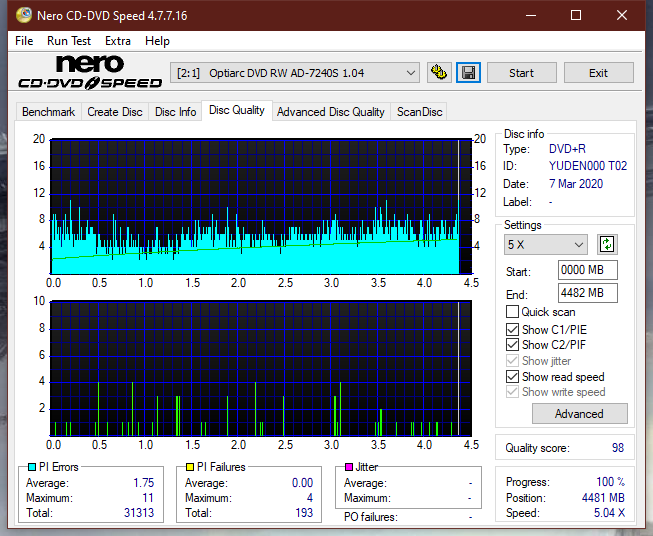Click the cyan PI Errors legend swatch
This screenshot has height=536, width=653.
pyautogui.click(x=32, y=467)
